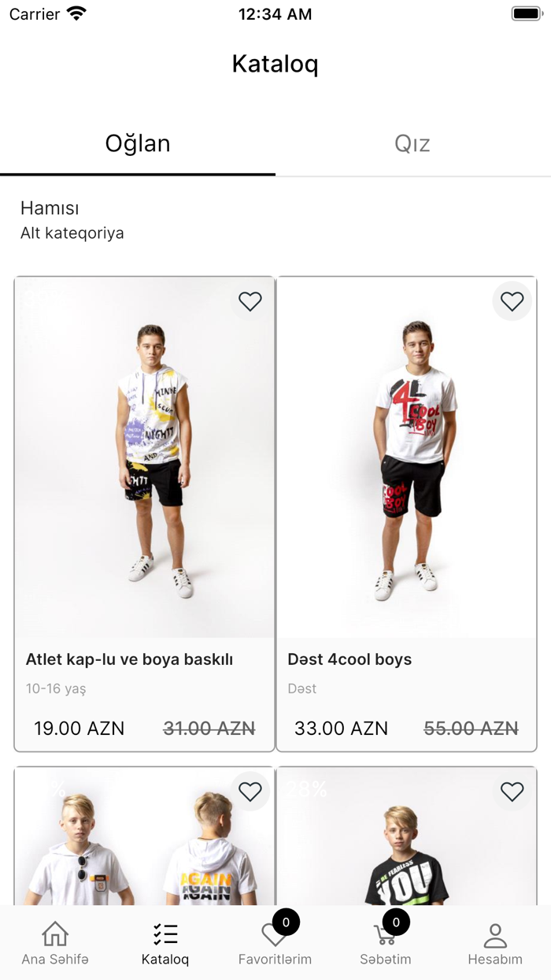Screen dimensions: 551x980
Task: Toggle heart on Dəst 4cool boys product
Action: pos(512,302)
